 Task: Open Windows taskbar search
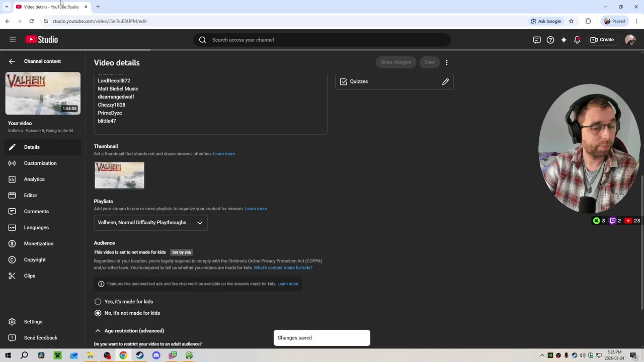point(24,355)
